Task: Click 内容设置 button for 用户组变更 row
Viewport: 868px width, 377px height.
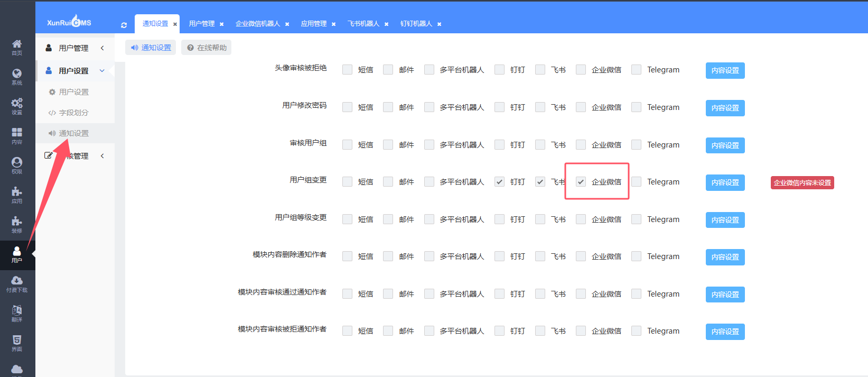Action: tap(725, 182)
